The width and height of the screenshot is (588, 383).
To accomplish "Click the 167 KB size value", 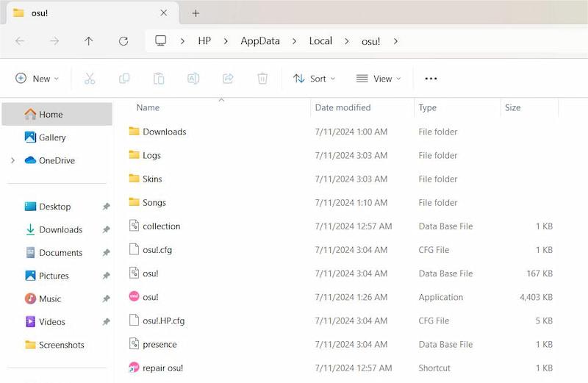I will 539,273.
